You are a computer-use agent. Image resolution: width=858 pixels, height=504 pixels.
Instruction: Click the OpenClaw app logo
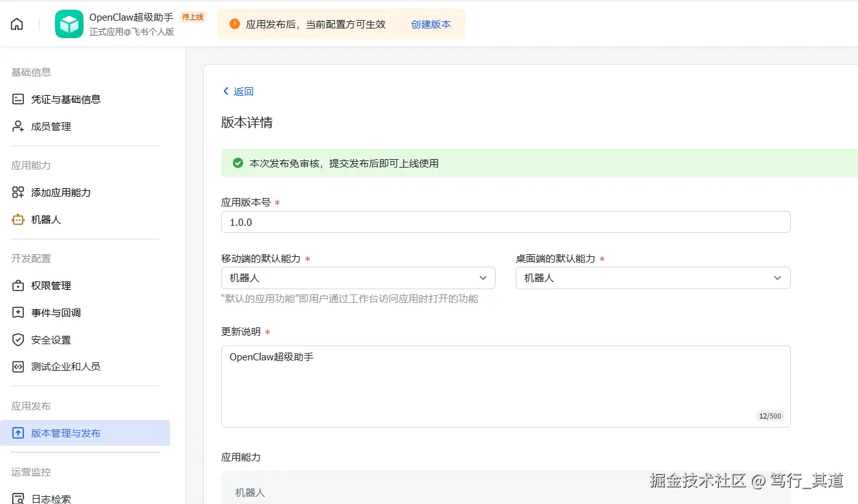pyautogui.click(x=69, y=23)
